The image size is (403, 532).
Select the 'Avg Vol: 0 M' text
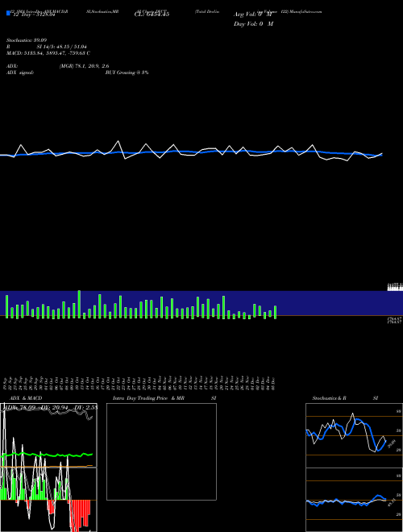coord(253,15)
